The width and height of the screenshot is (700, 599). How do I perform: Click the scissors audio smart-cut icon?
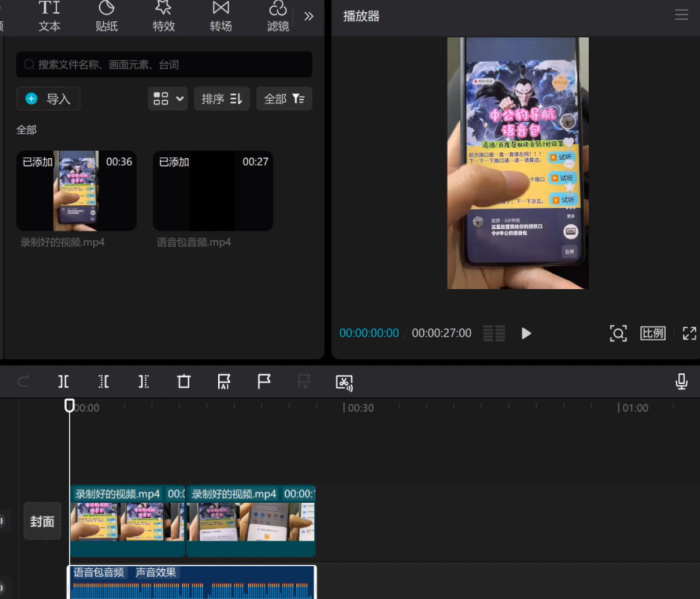pyautogui.click(x=344, y=382)
